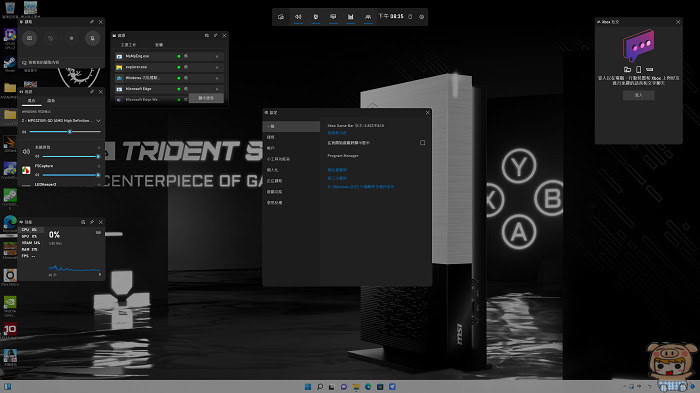Pin the Audio widget
Image resolution: width=700 pixels, height=393 pixels.
(92, 92)
